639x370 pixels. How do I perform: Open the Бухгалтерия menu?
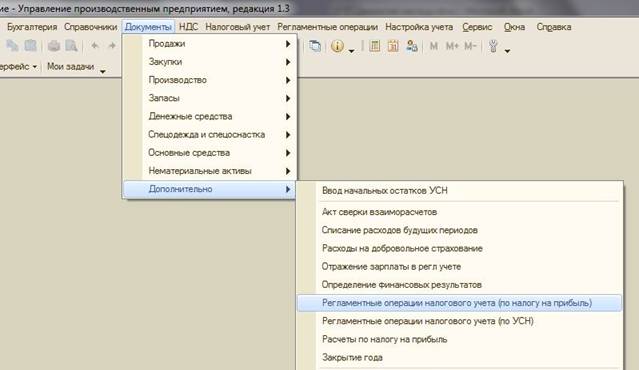tap(32, 27)
